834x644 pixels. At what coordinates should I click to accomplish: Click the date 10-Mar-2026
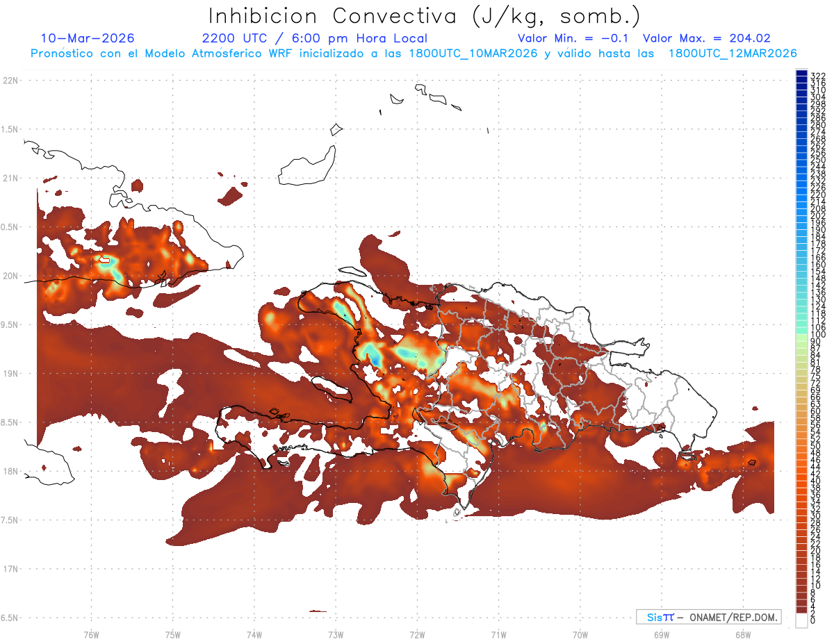(x=88, y=38)
